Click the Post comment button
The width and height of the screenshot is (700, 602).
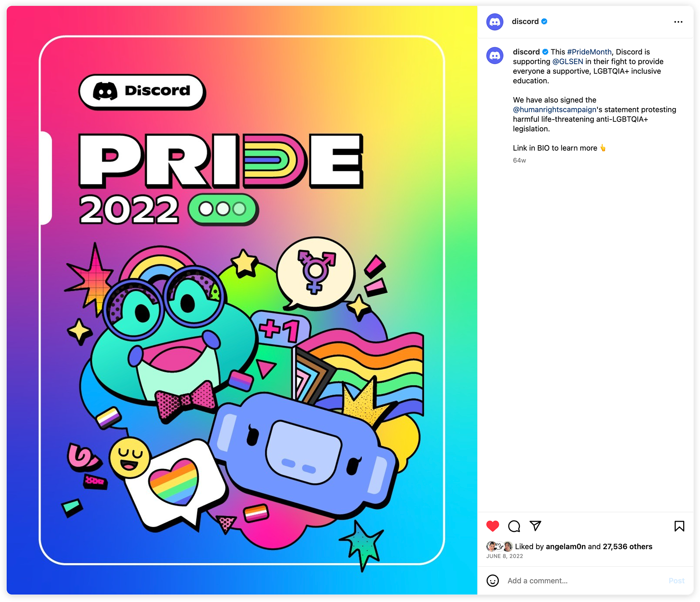(676, 580)
